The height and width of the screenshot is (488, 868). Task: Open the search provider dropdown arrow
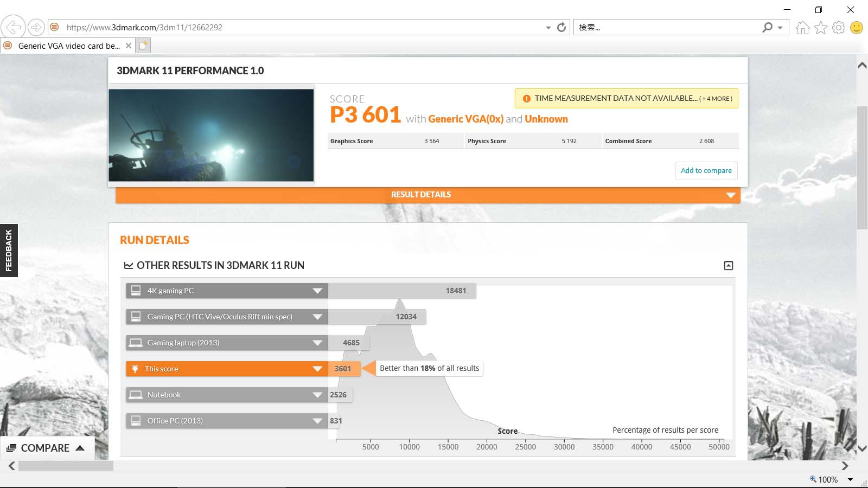point(780,28)
